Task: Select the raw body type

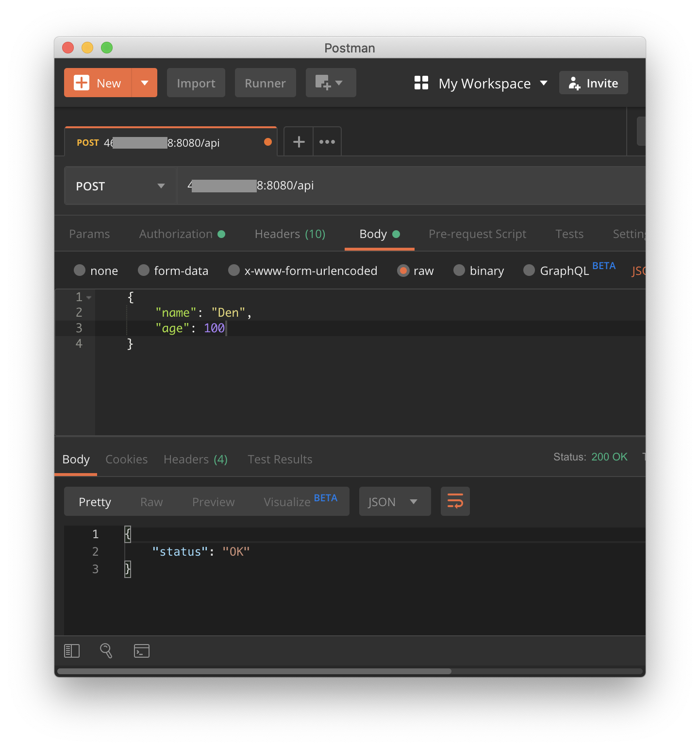Action: click(x=403, y=270)
